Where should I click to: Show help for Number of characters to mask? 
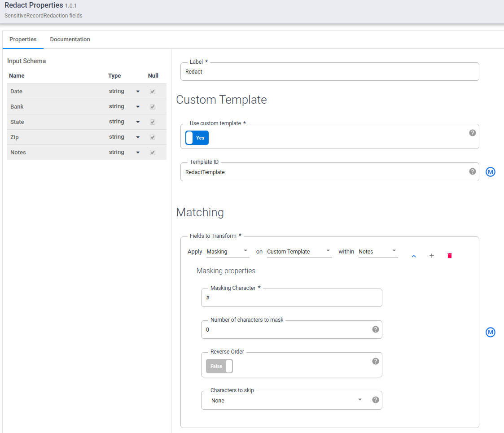point(376,329)
